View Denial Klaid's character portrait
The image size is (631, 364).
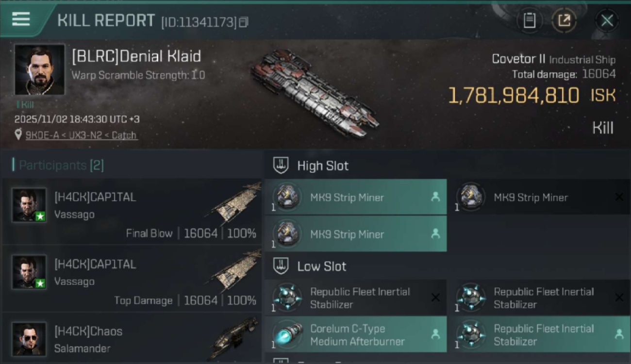tap(39, 69)
